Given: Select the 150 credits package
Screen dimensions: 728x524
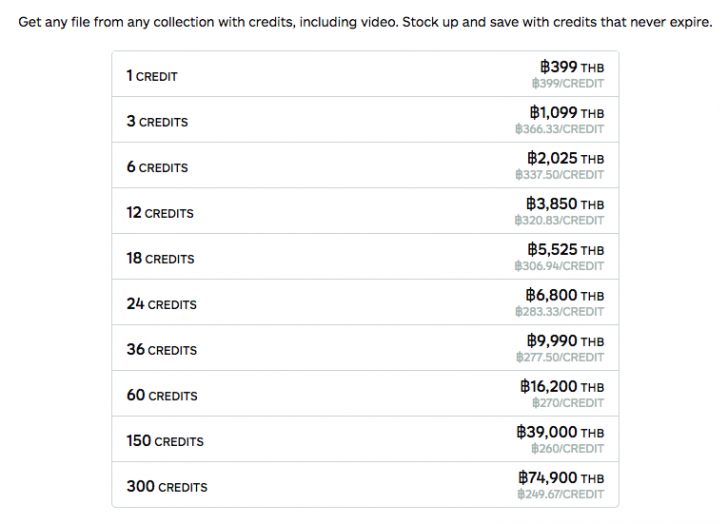Looking at the screenshot, I should point(365,439).
